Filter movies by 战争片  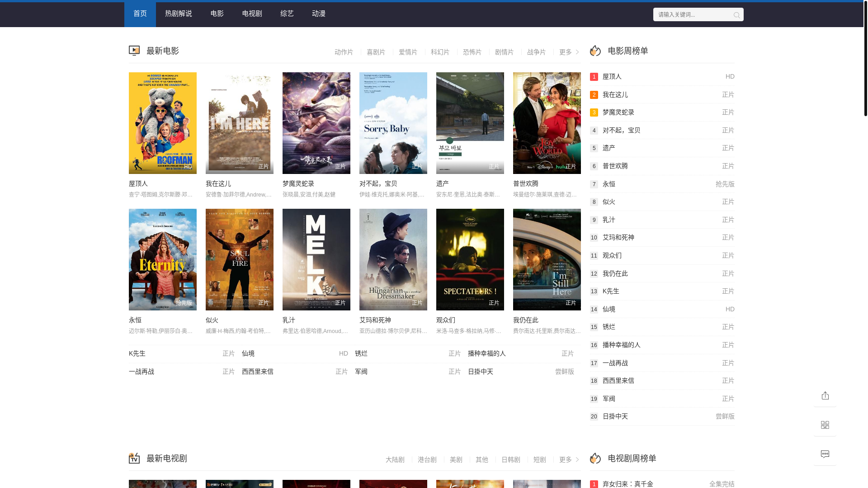pyautogui.click(x=536, y=52)
